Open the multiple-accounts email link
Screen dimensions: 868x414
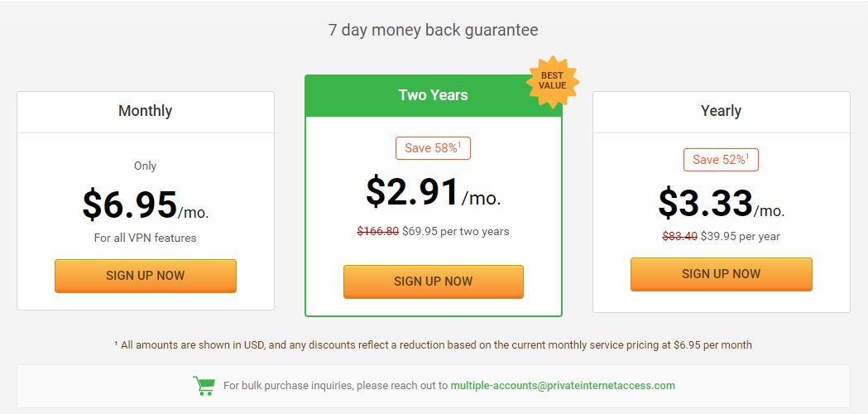point(563,385)
